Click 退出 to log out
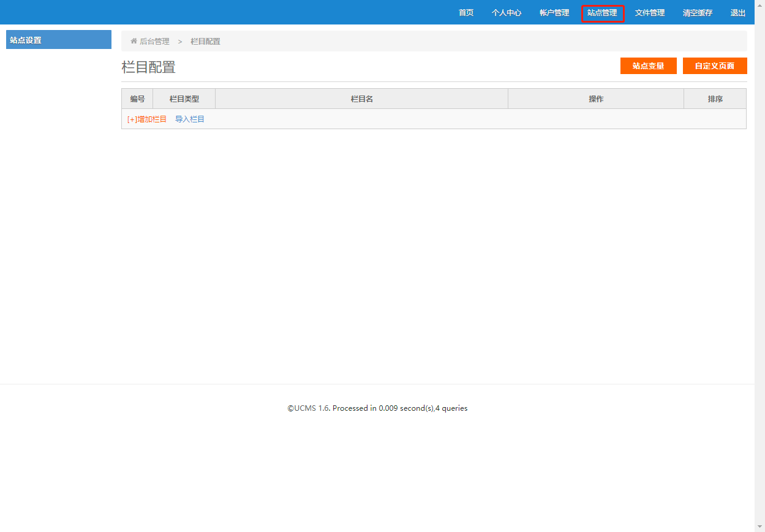Image resolution: width=765 pixels, height=532 pixels. [738, 13]
